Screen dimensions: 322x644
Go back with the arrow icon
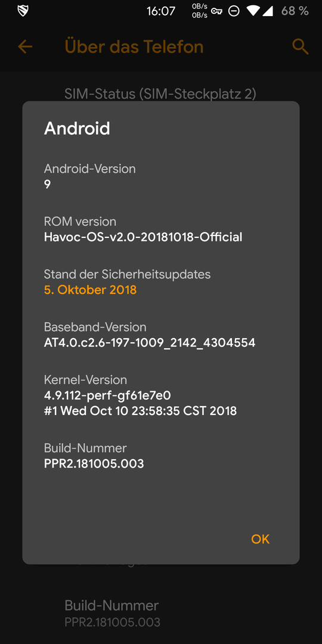pyautogui.click(x=25, y=47)
